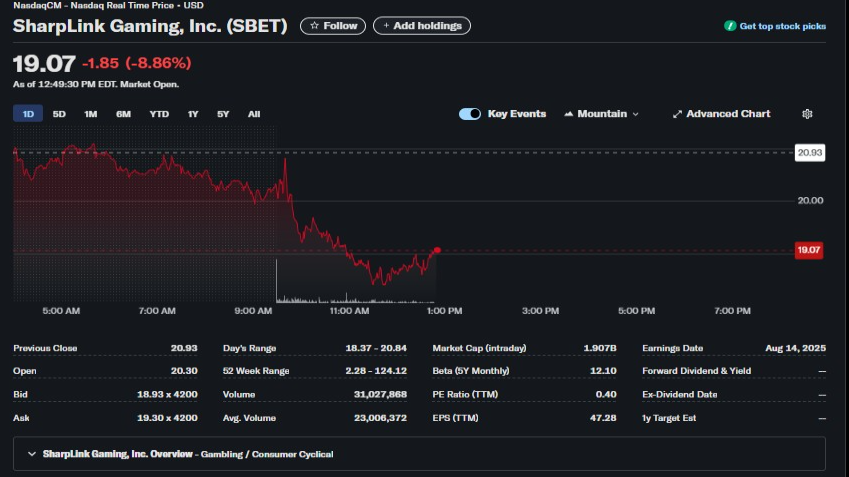Click Open value 20.30
Screen dimensions: 849x477
pos(184,371)
